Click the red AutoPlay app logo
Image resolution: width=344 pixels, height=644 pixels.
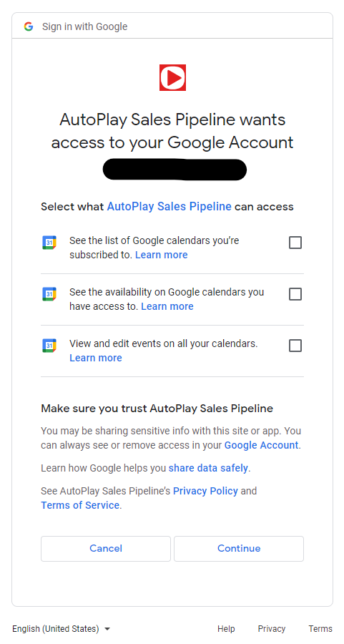(173, 77)
